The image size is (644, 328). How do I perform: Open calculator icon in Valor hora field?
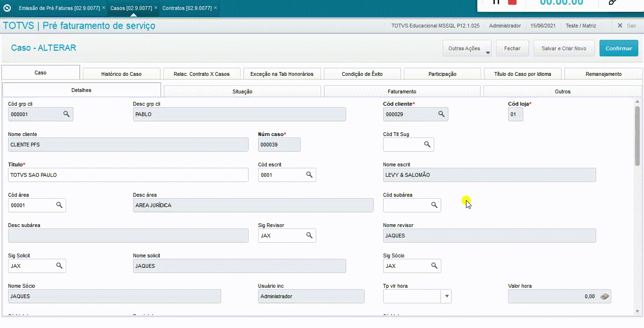click(604, 296)
